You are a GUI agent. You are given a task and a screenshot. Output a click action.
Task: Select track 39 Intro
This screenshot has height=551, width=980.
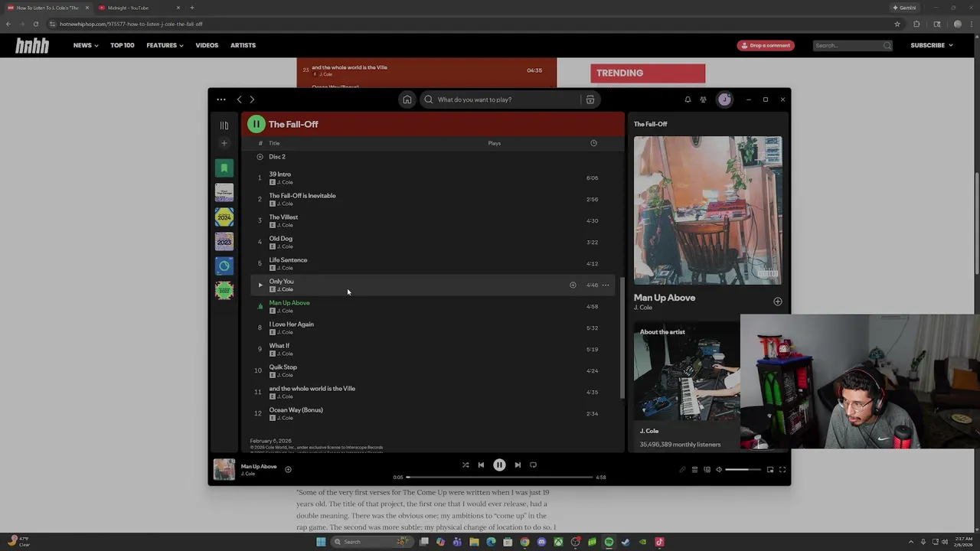coord(433,178)
